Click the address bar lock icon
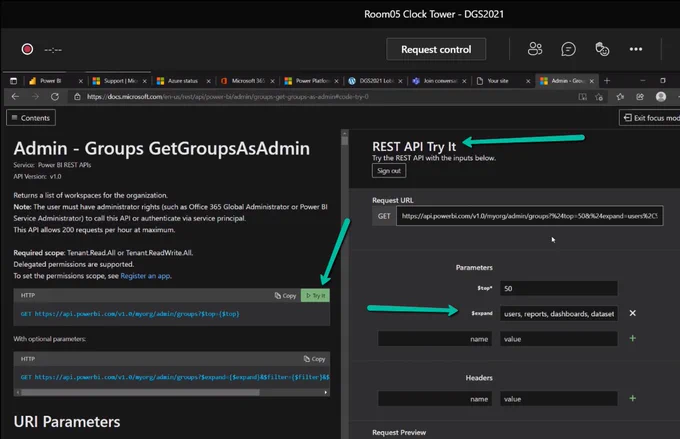This screenshot has height=439, width=680. tap(77, 97)
